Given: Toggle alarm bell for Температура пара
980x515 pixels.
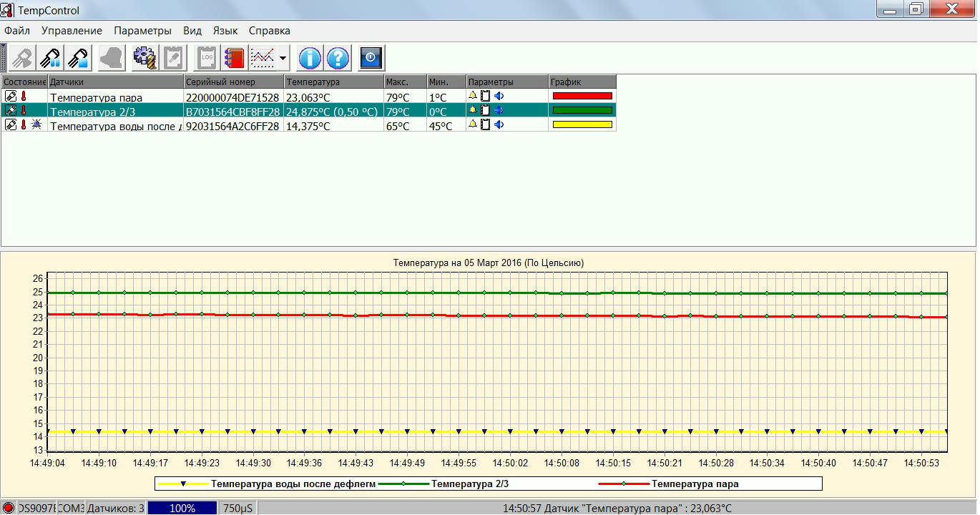Looking at the screenshot, I should tap(473, 96).
